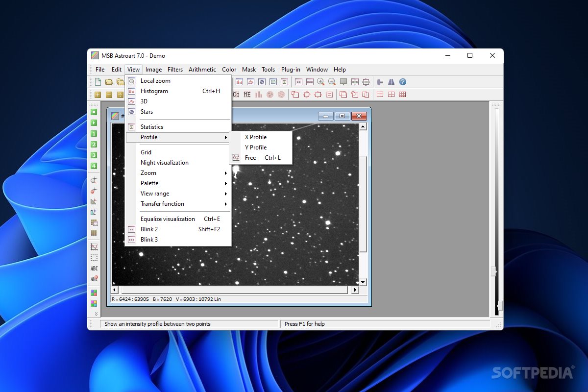588x392 pixels.
Task: Toggle Grid in the View menu
Action: pyautogui.click(x=178, y=152)
